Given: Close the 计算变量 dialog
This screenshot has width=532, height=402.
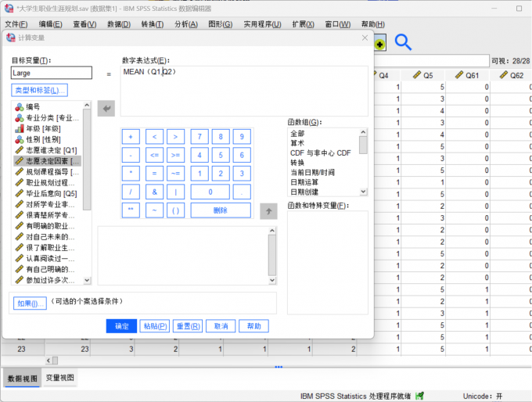Looking at the screenshot, I should pos(365,38).
